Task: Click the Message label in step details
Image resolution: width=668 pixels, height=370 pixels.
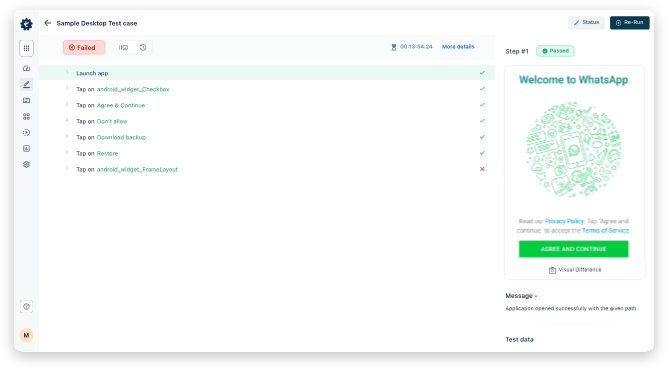Action: tap(521, 296)
